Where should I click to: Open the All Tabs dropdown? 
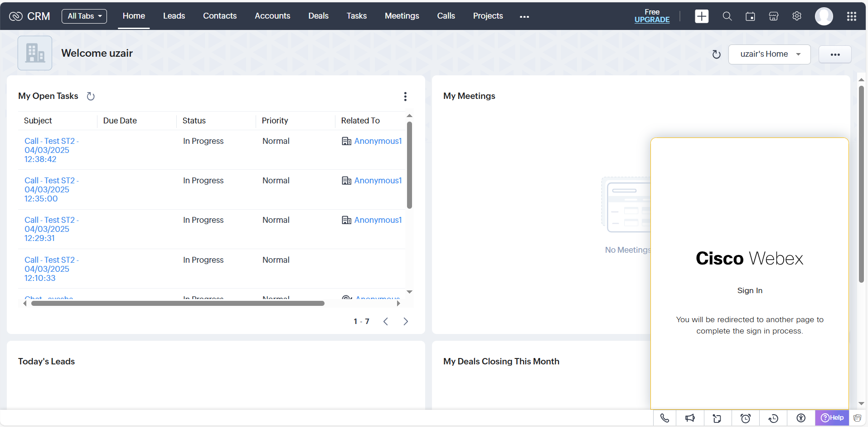[84, 16]
